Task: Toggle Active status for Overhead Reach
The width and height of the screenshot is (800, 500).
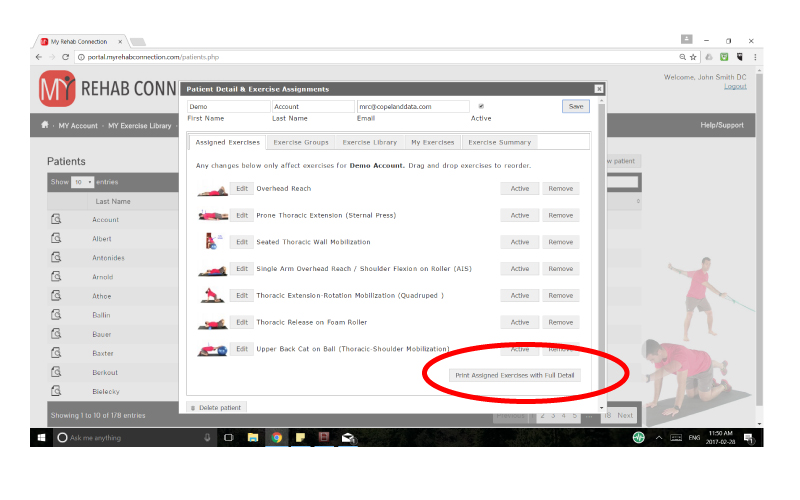Action: (519, 189)
